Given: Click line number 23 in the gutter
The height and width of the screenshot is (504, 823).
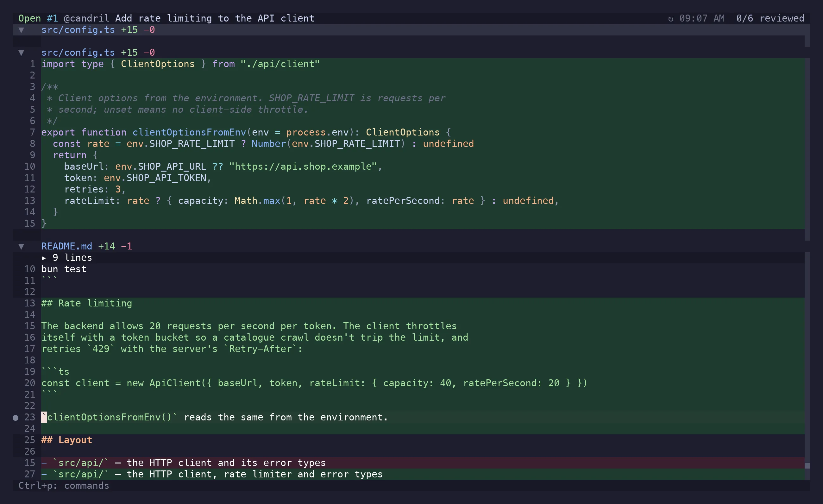Looking at the screenshot, I should (30, 418).
